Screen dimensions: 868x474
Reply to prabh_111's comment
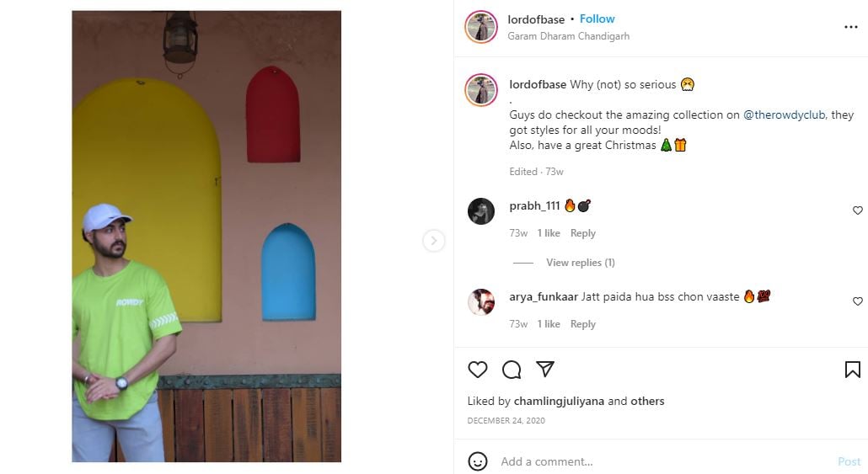[582, 233]
